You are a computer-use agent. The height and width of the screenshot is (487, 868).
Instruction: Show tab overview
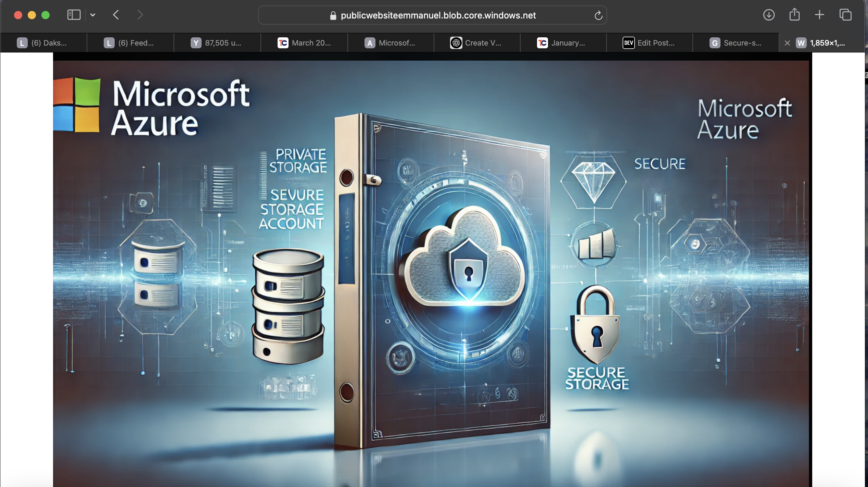845,15
